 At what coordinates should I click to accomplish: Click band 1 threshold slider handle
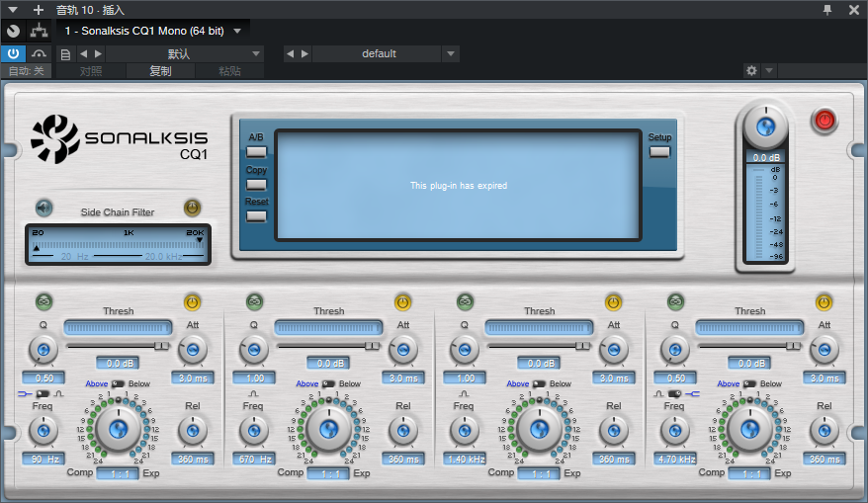pyautogui.click(x=162, y=346)
